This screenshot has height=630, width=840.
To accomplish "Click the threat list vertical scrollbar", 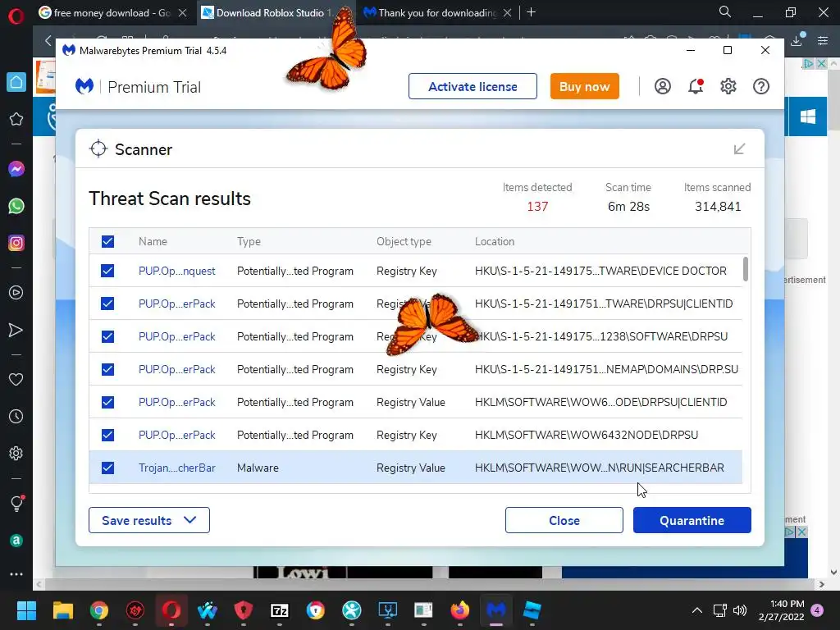I will tap(745, 269).
